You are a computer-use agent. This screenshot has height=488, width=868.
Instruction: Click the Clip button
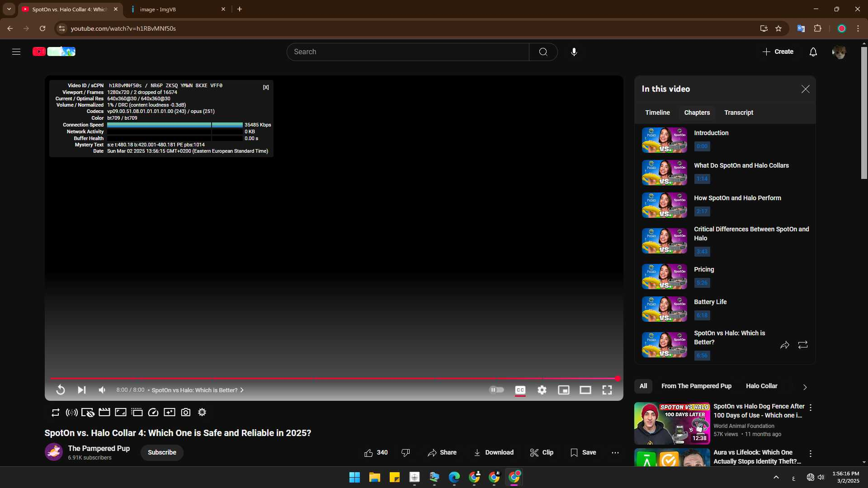pyautogui.click(x=542, y=452)
